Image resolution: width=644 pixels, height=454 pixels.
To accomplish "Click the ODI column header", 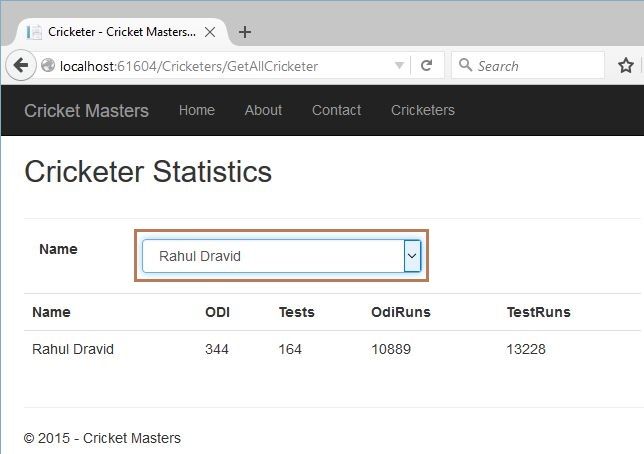I will 217,312.
